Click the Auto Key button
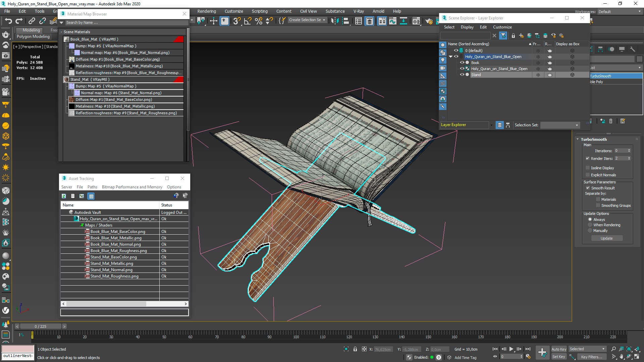This screenshot has width=644, height=362. [559, 349]
